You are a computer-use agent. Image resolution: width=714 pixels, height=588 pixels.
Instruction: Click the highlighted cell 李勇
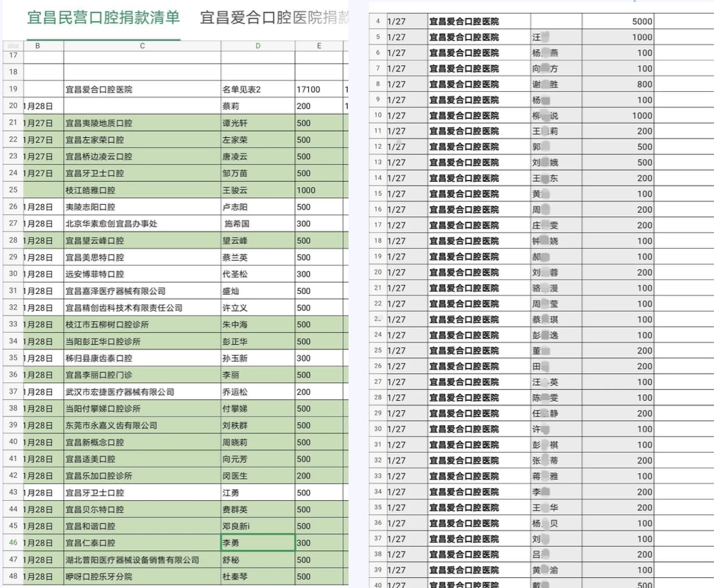click(x=258, y=543)
